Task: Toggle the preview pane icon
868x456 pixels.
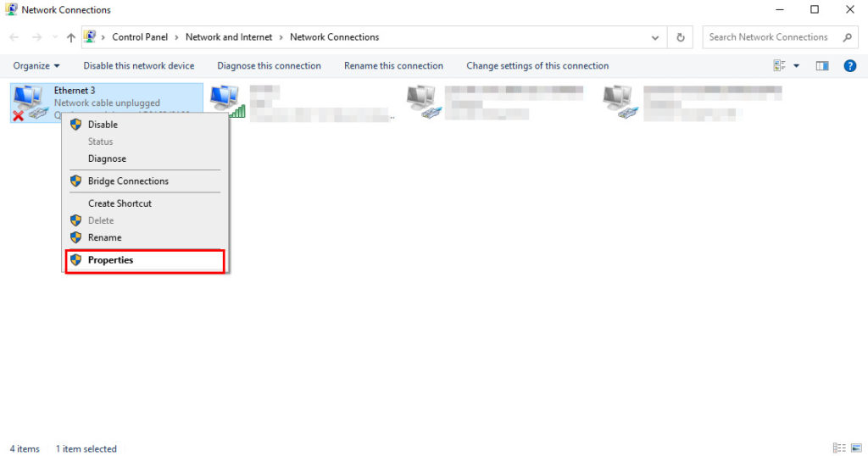Action: click(x=821, y=65)
